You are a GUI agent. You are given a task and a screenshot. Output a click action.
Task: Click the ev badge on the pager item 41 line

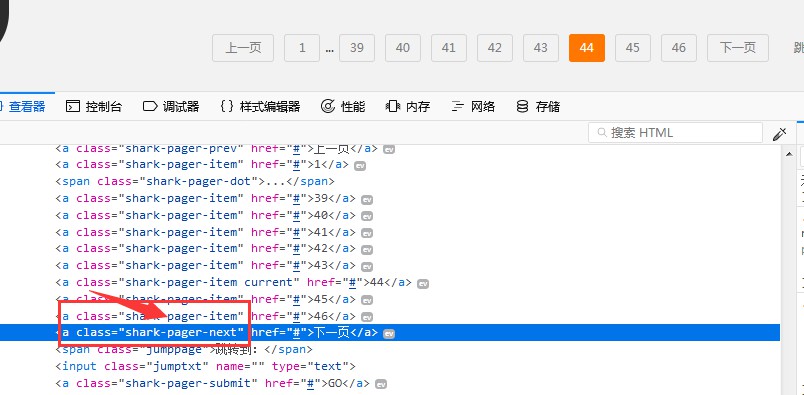[367, 233]
